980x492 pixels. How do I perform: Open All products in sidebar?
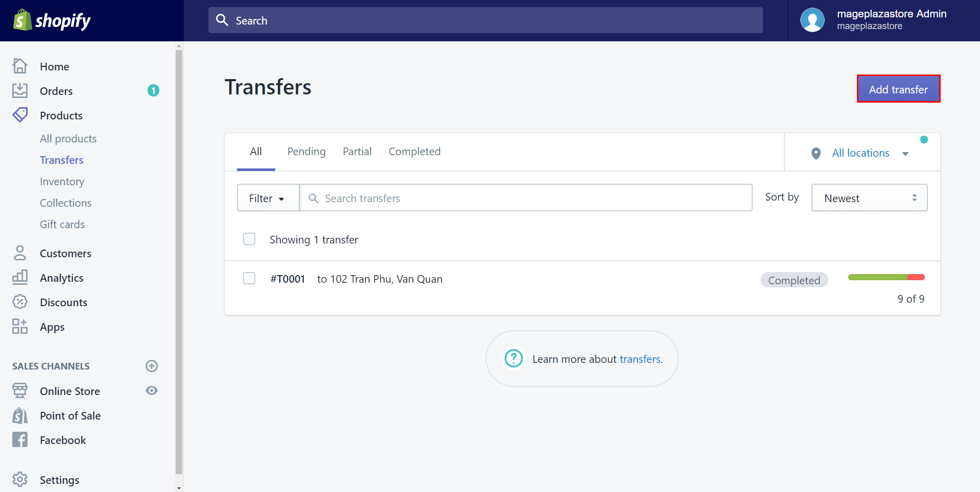[x=68, y=138]
